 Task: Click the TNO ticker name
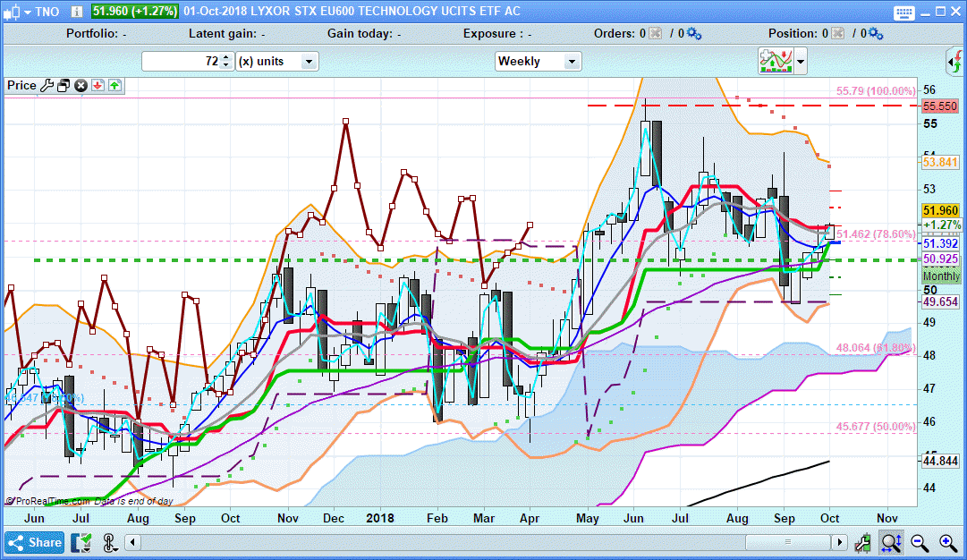47,12
